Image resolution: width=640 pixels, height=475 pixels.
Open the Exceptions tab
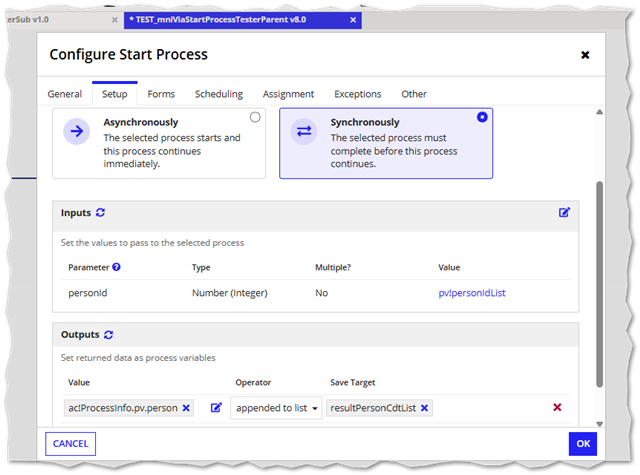tap(357, 94)
